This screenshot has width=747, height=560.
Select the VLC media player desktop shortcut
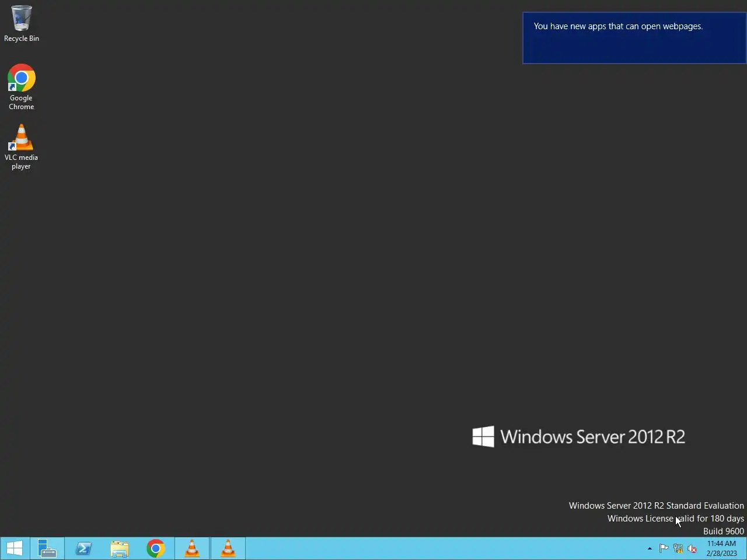(22, 146)
